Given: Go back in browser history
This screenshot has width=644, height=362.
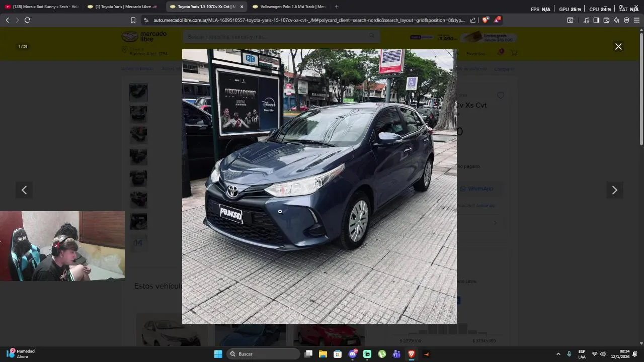Looking at the screenshot, I should point(7,20).
